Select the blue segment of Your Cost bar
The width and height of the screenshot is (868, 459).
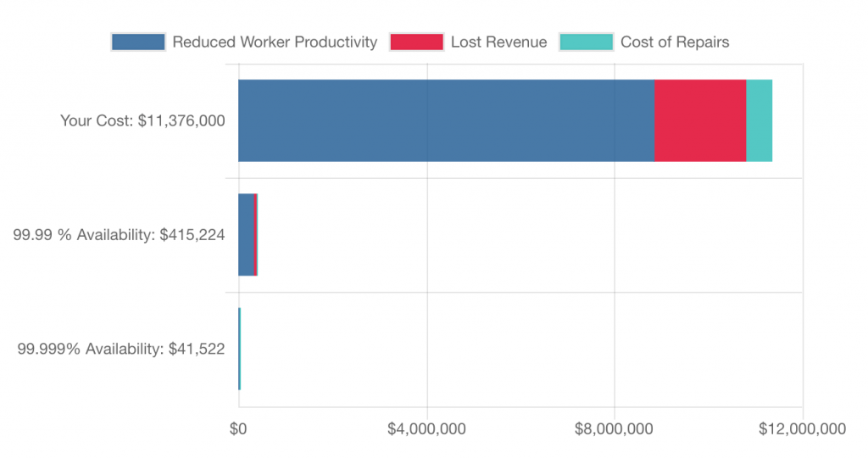click(x=445, y=120)
